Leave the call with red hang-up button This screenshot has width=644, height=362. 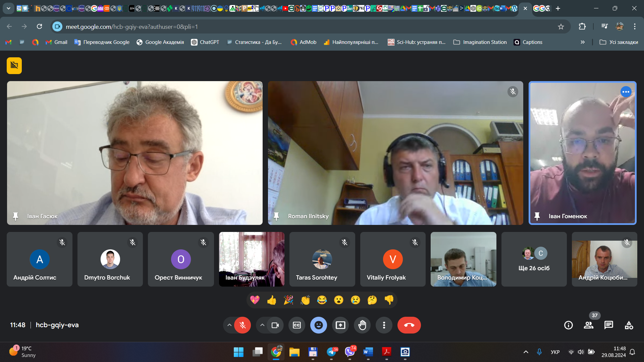pyautogui.click(x=409, y=325)
